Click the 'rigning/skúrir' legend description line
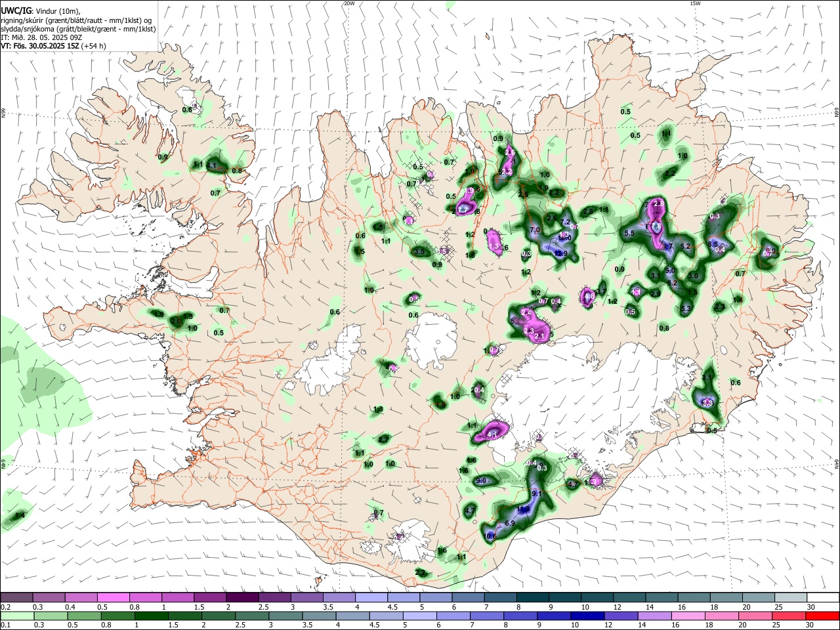 76,20
